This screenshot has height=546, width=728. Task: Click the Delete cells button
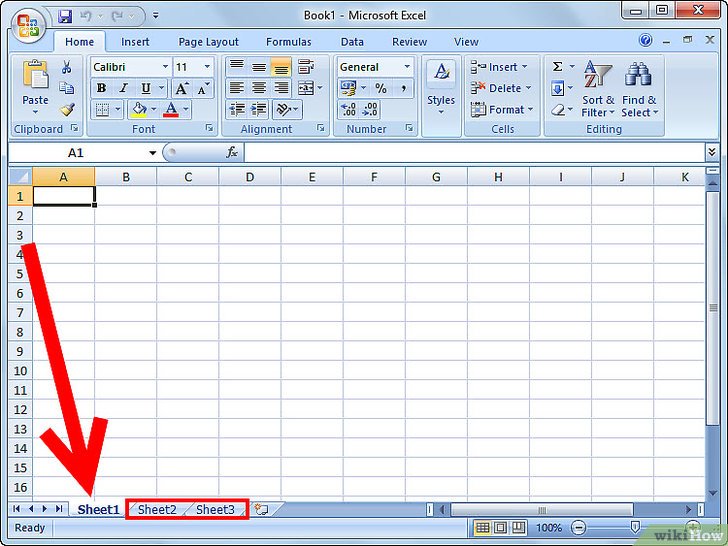coord(501,88)
